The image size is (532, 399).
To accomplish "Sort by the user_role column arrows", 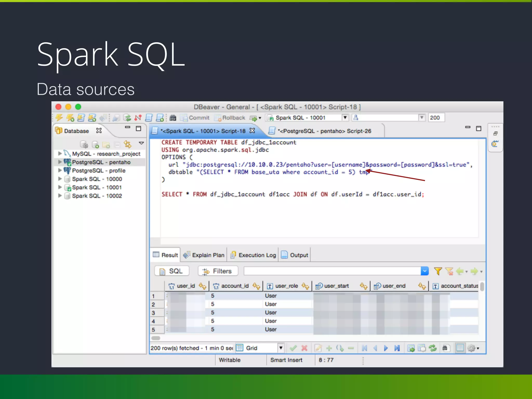I will [305, 286].
